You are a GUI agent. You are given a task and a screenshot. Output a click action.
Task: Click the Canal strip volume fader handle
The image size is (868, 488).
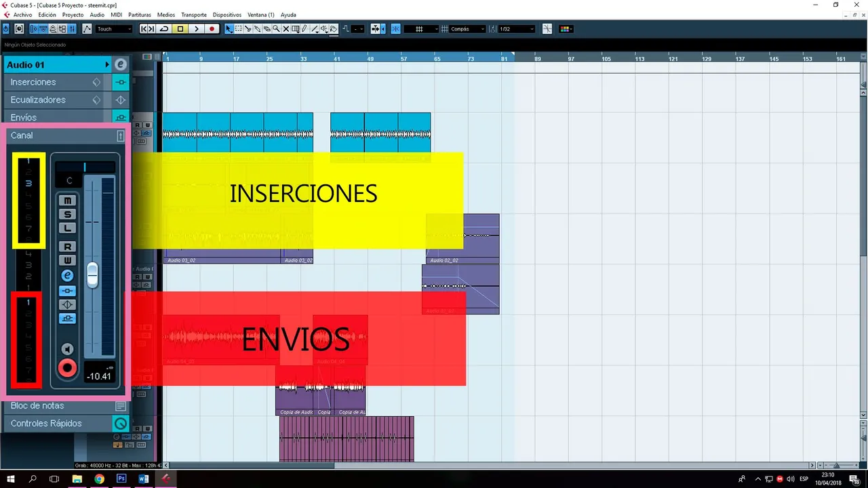tap(92, 274)
